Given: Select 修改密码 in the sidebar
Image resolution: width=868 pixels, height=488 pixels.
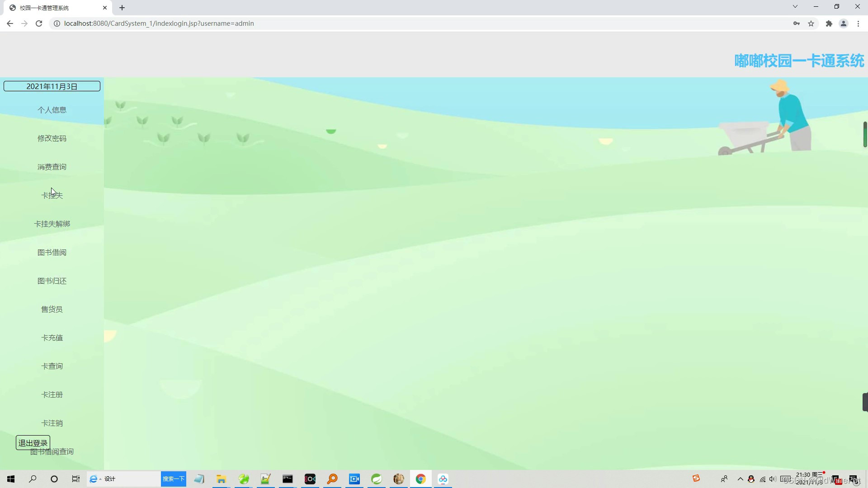Looking at the screenshot, I should coord(52,138).
